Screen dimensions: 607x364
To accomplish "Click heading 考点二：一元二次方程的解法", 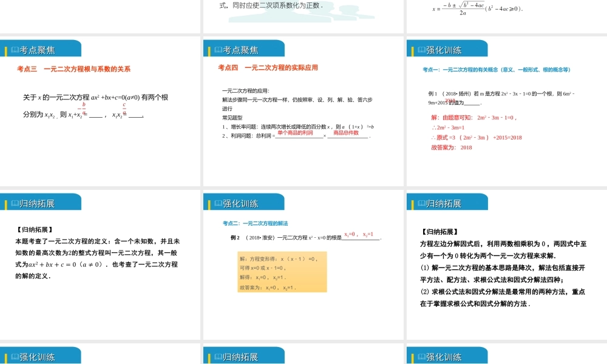I will [x=255, y=223].
